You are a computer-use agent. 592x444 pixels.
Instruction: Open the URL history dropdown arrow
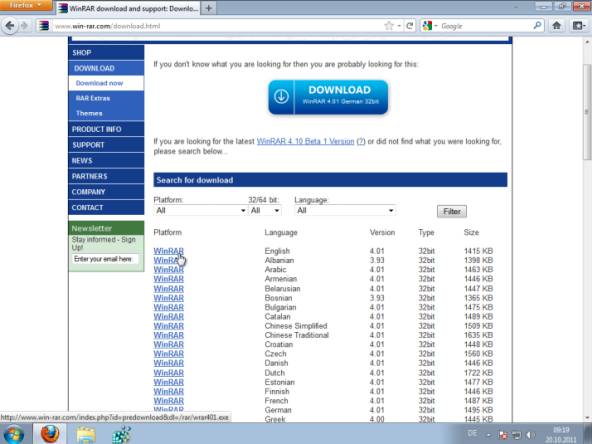tap(399, 26)
